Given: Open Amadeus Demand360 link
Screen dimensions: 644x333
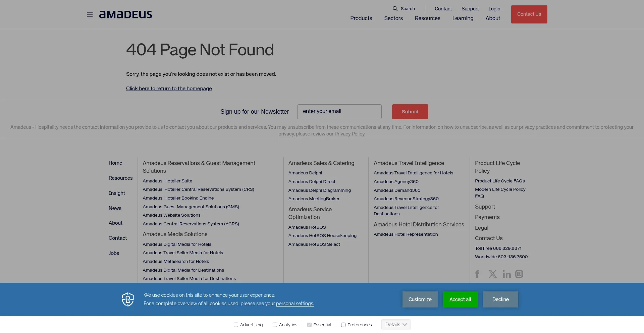Looking at the screenshot, I should tap(397, 190).
